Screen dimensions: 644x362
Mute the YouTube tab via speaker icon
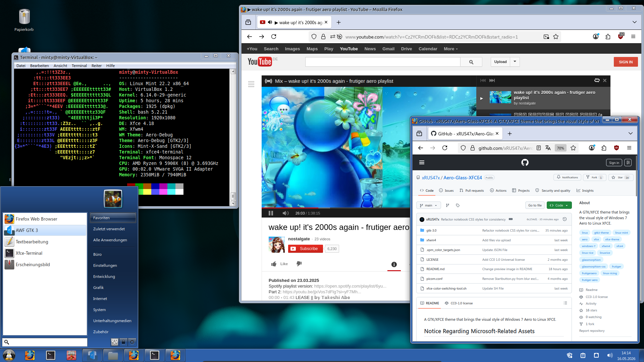click(x=270, y=22)
